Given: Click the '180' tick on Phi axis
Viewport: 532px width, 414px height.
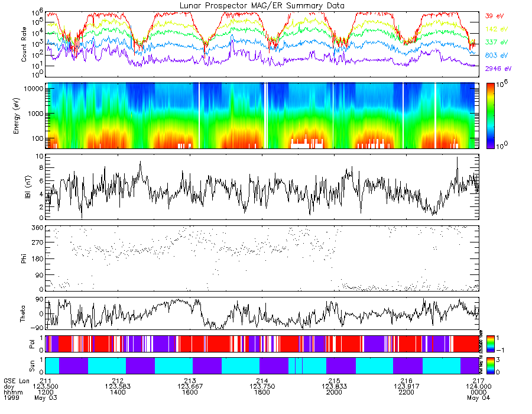Looking at the screenshot, I should 38,259.
